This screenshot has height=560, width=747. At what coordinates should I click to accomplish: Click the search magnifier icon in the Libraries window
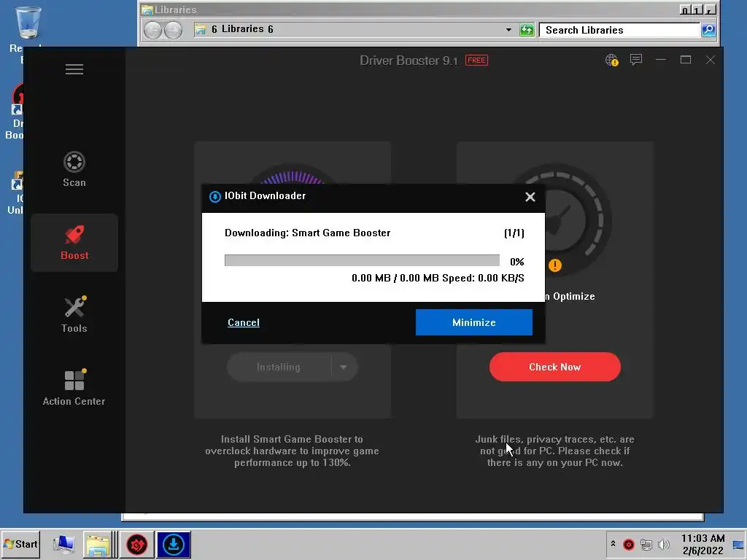[x=708, y=30]
